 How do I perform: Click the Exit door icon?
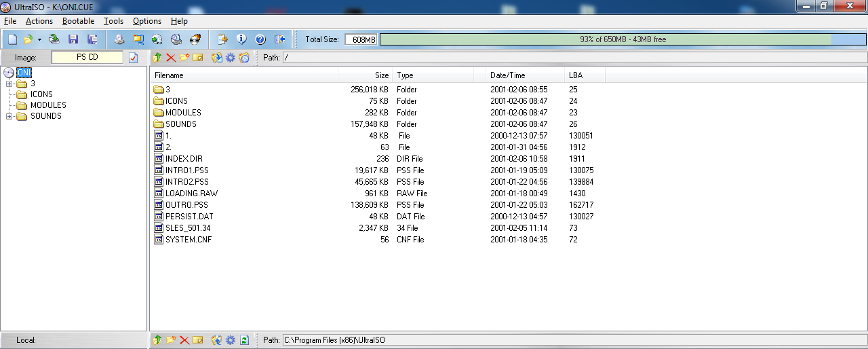pos(279,39)
